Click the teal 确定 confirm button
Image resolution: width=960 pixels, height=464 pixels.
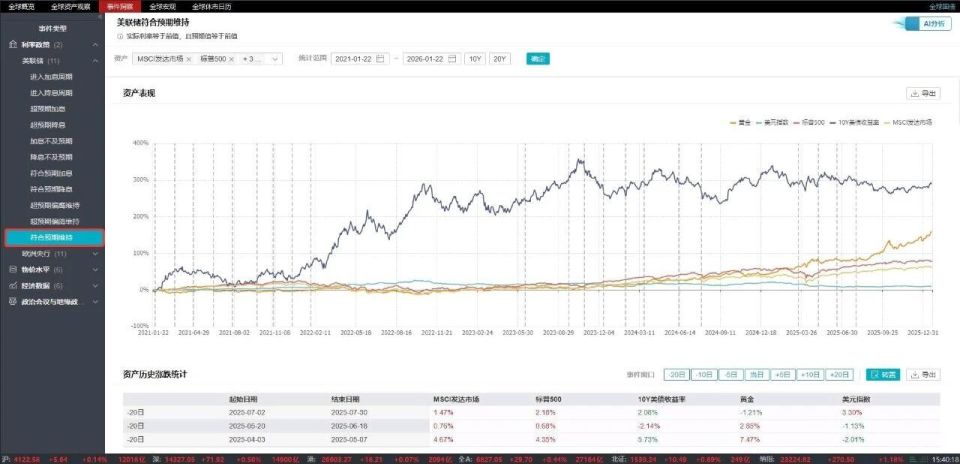(x=538, y=59)
